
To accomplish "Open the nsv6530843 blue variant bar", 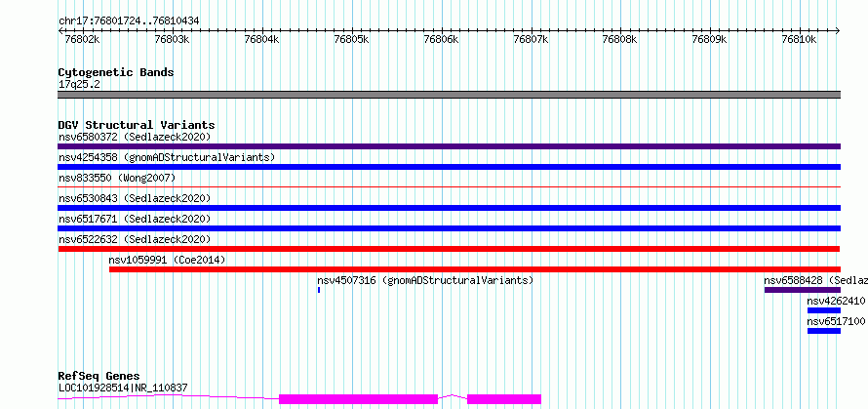I will [449, 208].
